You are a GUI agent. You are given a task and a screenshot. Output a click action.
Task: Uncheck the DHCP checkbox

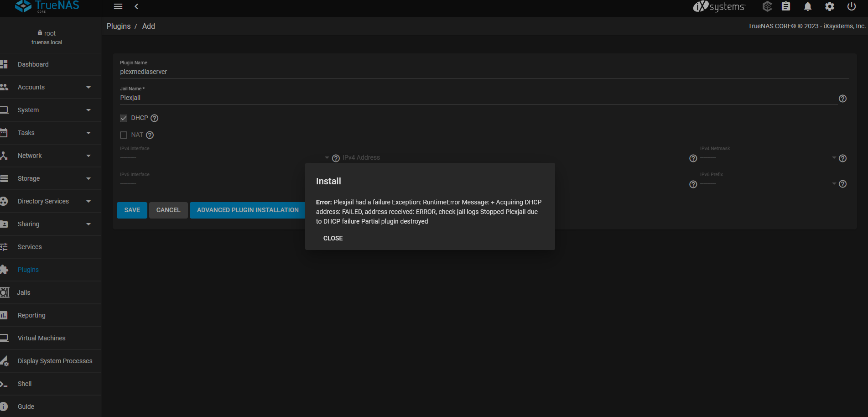(x=124, y=118)
